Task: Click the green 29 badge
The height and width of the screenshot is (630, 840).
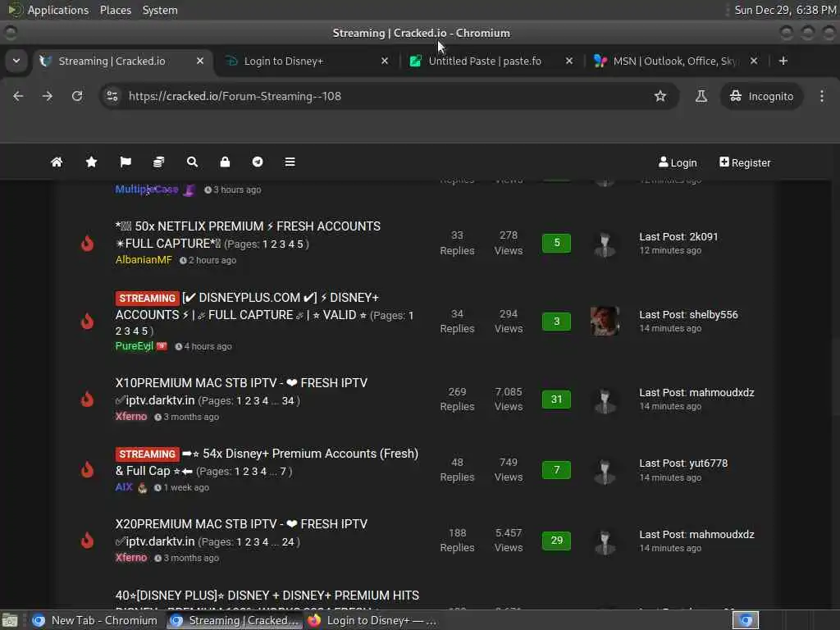Action: (x=557, y=540)
